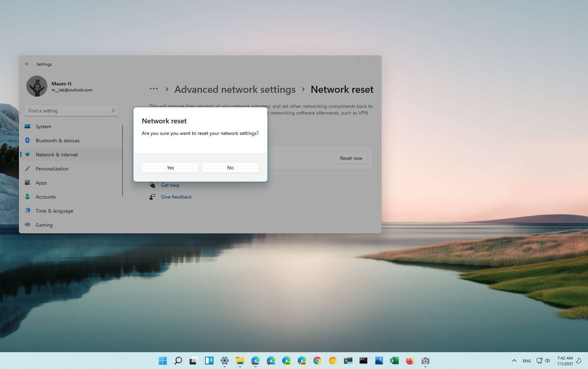Image resolution: width=588 pixels, height=369 pixels.
Task: Click the Get help icon
Action: [152, 185]
